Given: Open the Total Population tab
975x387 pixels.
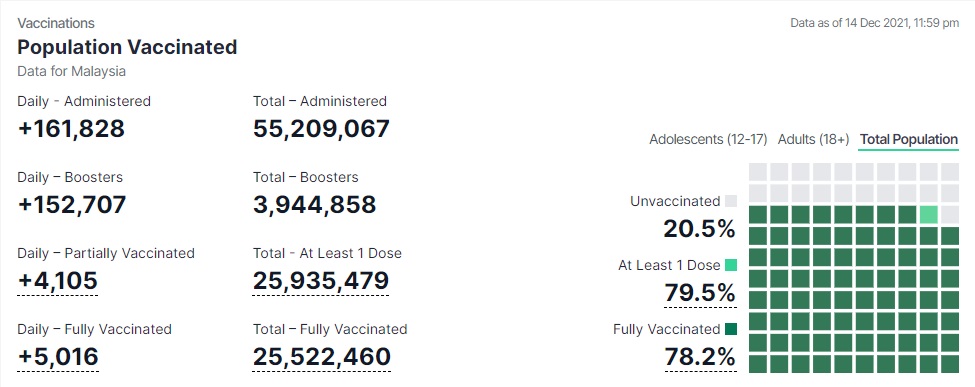Looking at the screenshot, I should coord(909,139).
